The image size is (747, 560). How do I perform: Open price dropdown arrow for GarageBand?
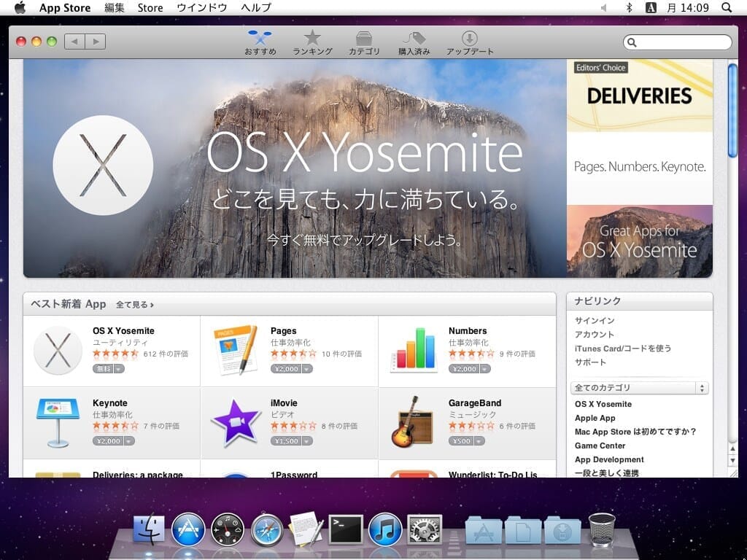coord(479,441)
